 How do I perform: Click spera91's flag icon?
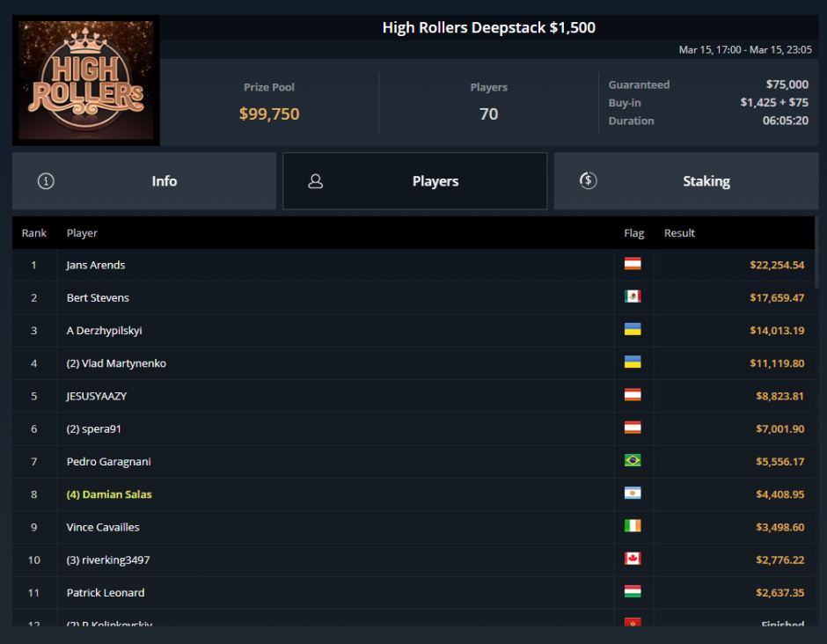pyautogui.click(x=633, y=428)
